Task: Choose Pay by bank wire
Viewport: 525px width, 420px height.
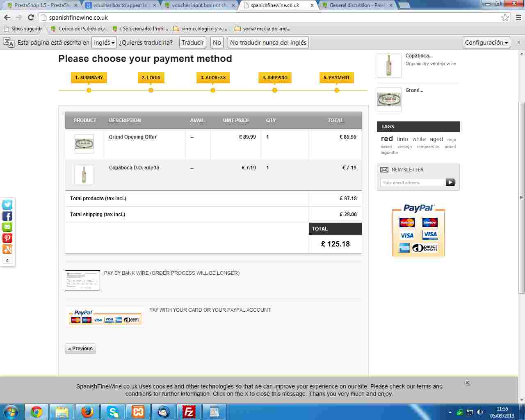Action: tap(172, 273)
